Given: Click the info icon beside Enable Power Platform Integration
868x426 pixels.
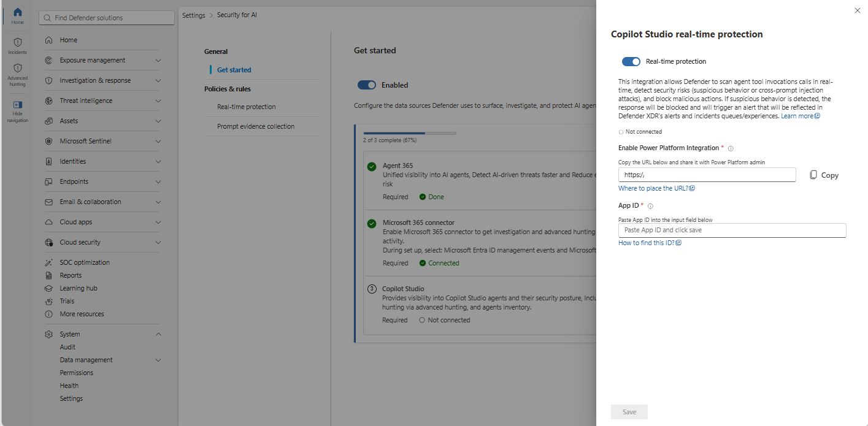Looking at the screenshot, I should (731, 148).
